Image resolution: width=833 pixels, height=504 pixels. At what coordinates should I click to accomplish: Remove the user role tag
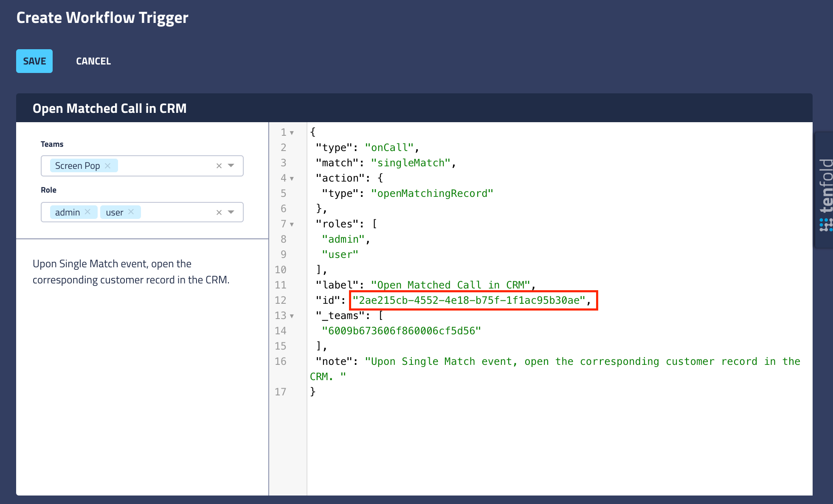(131, 212)
